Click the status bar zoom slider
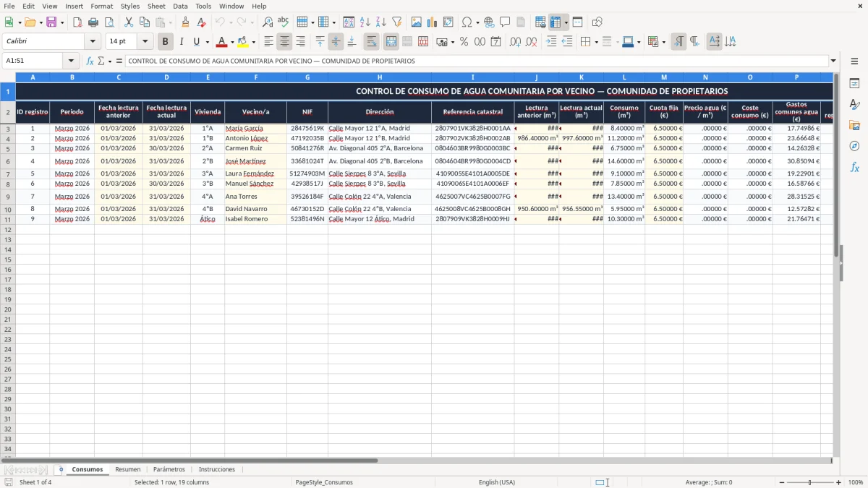This screenshot has height=488, width=868. click(810, 482)
